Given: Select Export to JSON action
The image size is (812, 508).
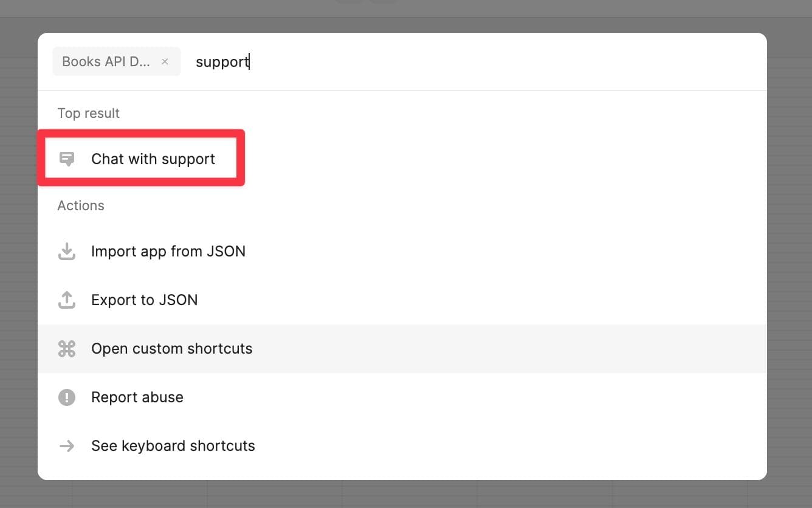Looking at the screenshot, I should (x=145, y=300).
